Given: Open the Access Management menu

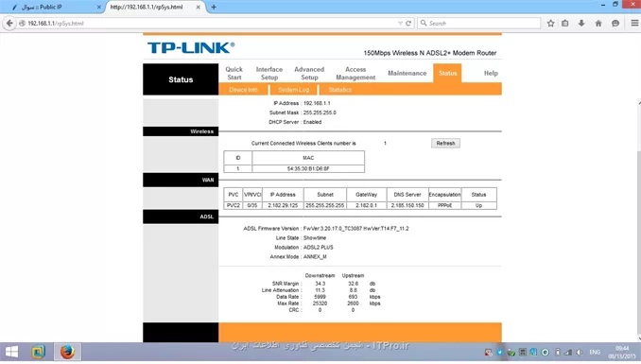Looking at the screenshot, I should coord(355,73).
